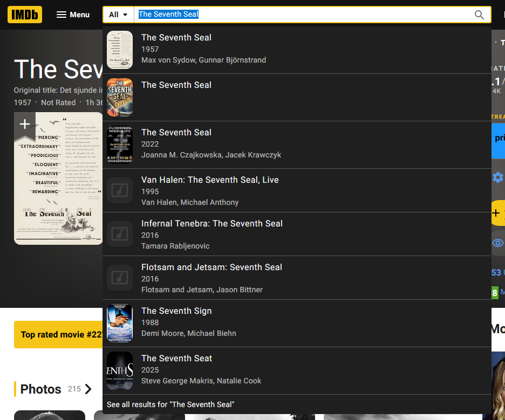Select the undated The Seventh Seal suggestion
505x420 pixels.
tap(297, 98)
